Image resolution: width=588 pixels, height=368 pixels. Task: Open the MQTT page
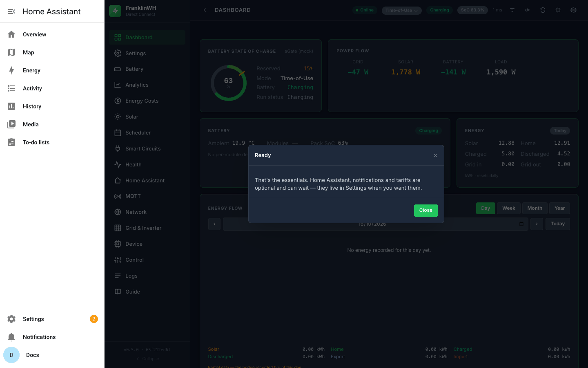coord(147,196)
